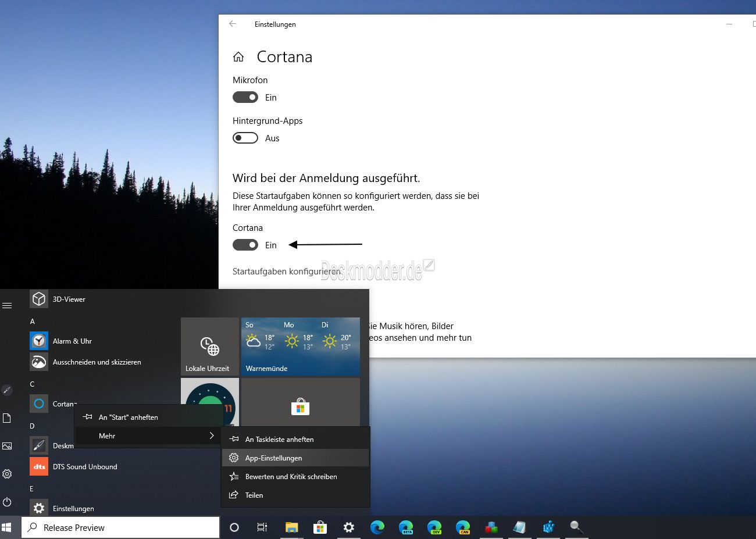Go back with the Settings back arrow

coord(233,24)
